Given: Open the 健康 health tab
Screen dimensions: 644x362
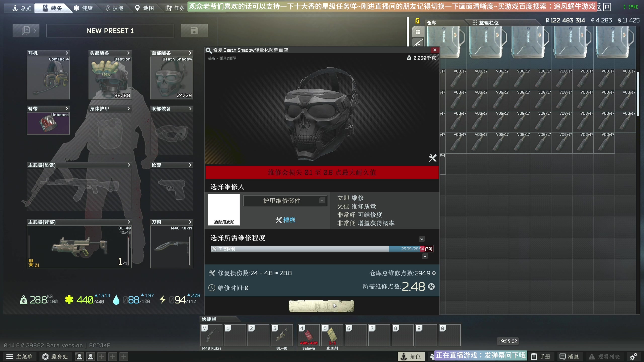Looking at the screenshot, I should (83, 8).
